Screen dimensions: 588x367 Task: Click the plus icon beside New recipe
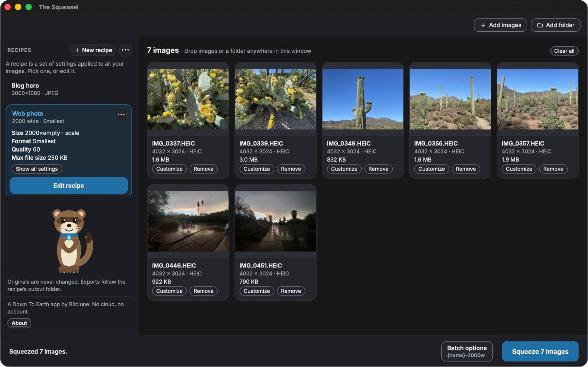coord(77,50)
